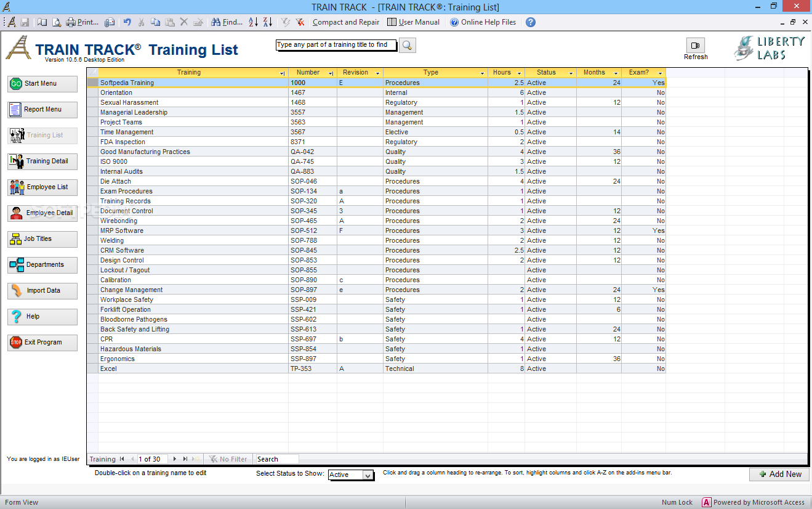Expand the Exam? column filter dropdown
812x509 pixels.
[x=660, y=73]
